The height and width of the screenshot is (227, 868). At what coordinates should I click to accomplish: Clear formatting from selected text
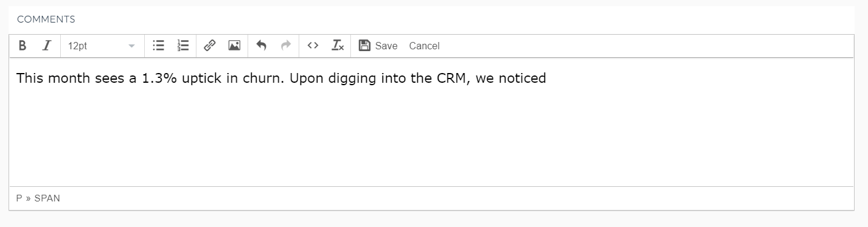point(338,46)
